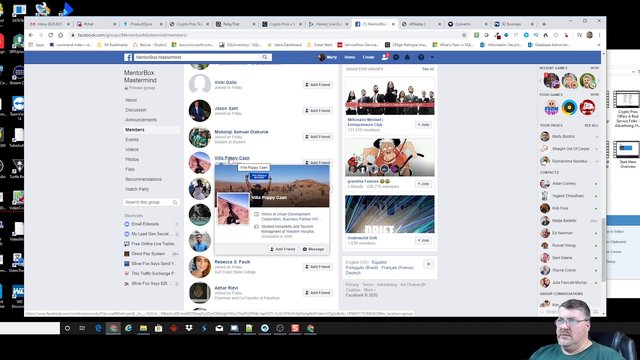Open File Explorer from taskbar
The image size is (640, 360).
click(x=143, y=328)
